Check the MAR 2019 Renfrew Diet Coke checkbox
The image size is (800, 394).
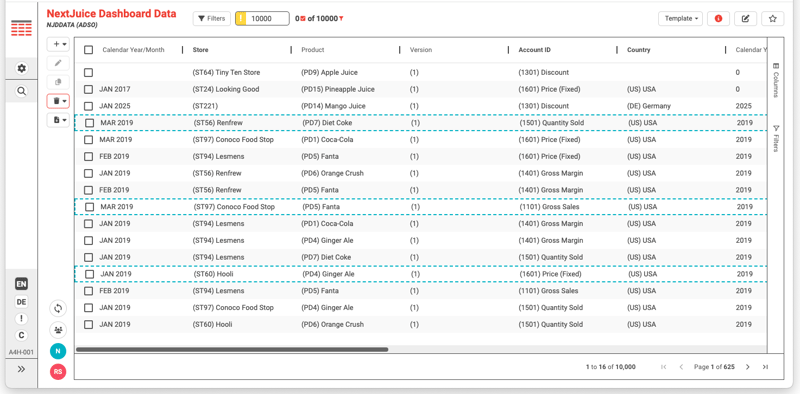coord(90,123)
